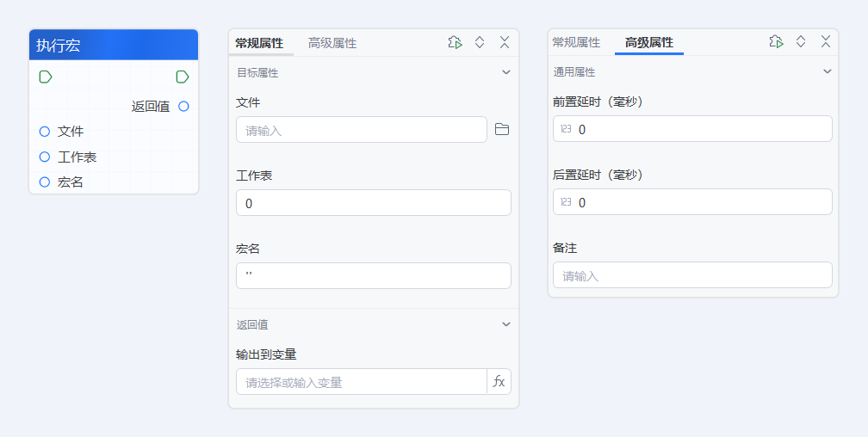Click the 工作表 label on the node
The height and width of the screenshot is (437, 868).
tap(77, 157)
